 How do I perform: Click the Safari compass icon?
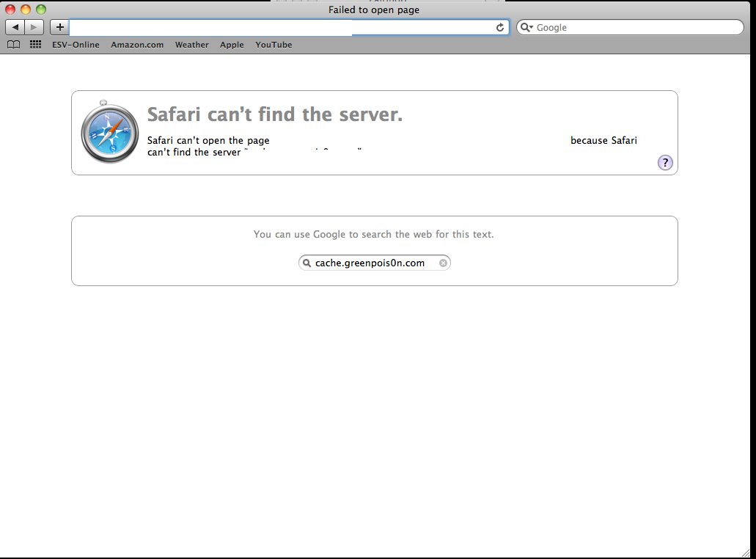[110, 131]
